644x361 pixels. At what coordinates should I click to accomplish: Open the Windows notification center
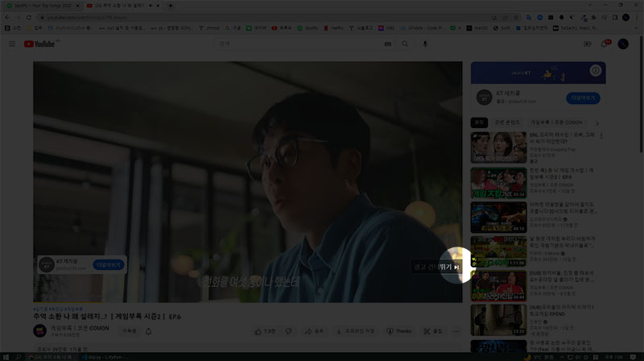point(633,357)
